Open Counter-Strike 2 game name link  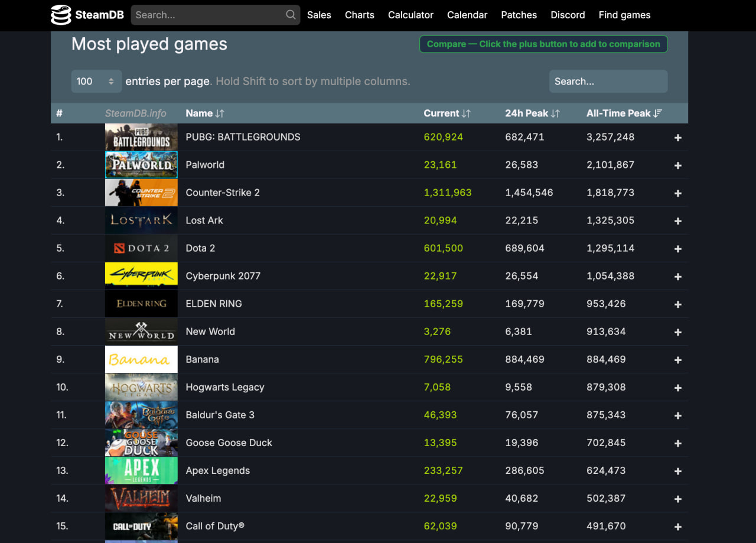pos(223,193)
